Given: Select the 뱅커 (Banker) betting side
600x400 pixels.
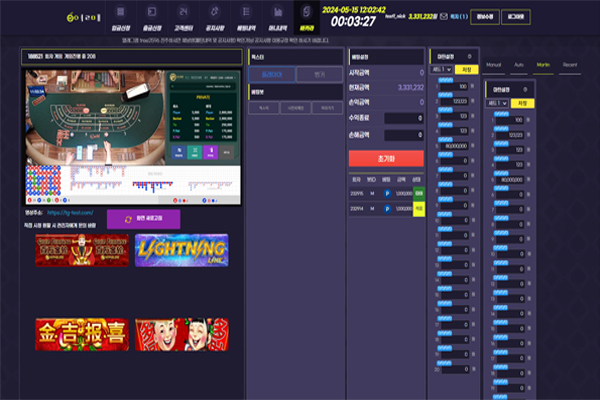Looking at the screenshot, I should pyautogui.click(x=319, y=75).
